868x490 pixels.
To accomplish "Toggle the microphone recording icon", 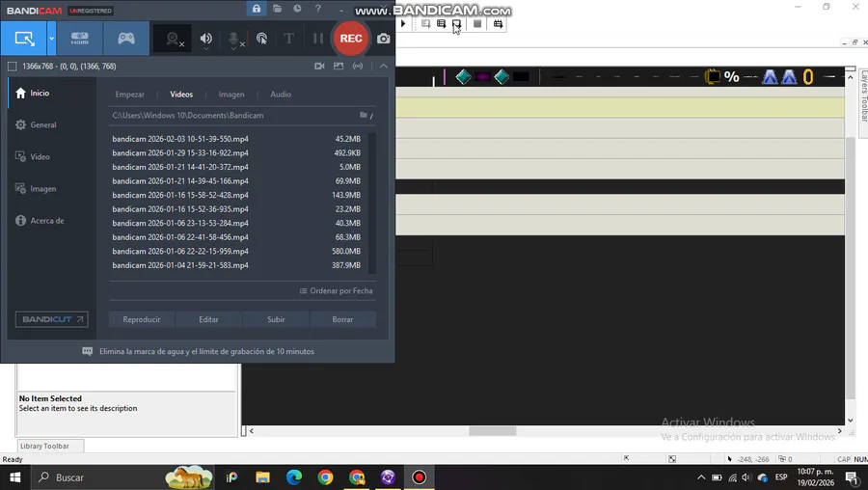I will [x=234, y=39].
